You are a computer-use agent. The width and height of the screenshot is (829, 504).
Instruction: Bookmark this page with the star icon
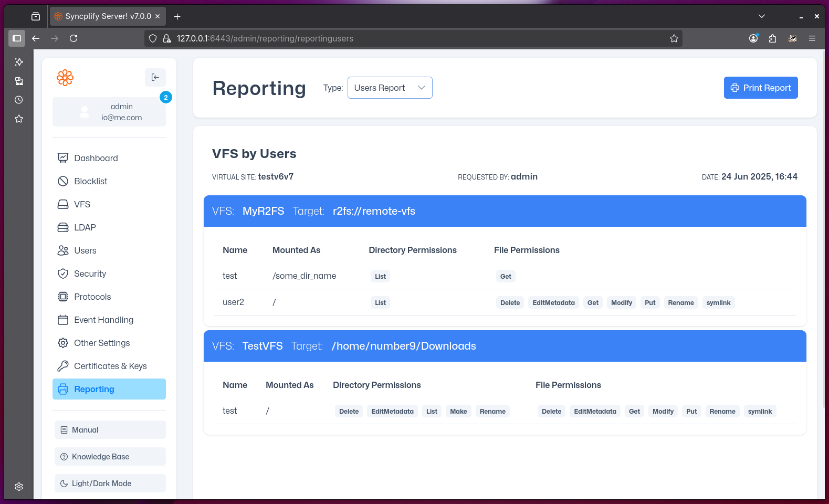[x=674, y=38]
